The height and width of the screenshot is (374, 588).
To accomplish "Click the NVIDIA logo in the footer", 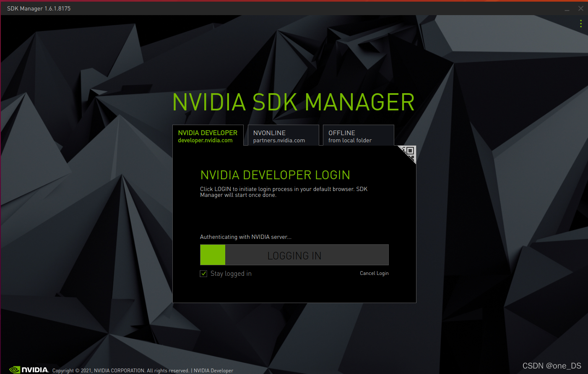I will coord(29,370).
